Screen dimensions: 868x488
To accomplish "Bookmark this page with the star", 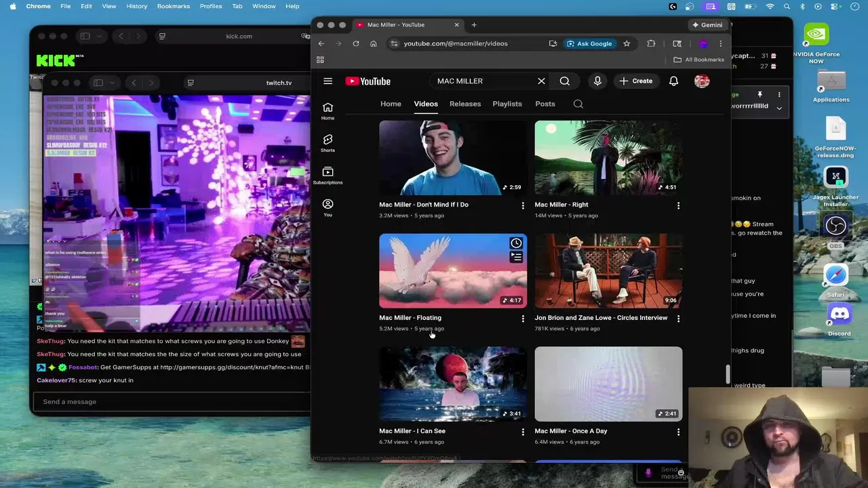I will (627, 43).
